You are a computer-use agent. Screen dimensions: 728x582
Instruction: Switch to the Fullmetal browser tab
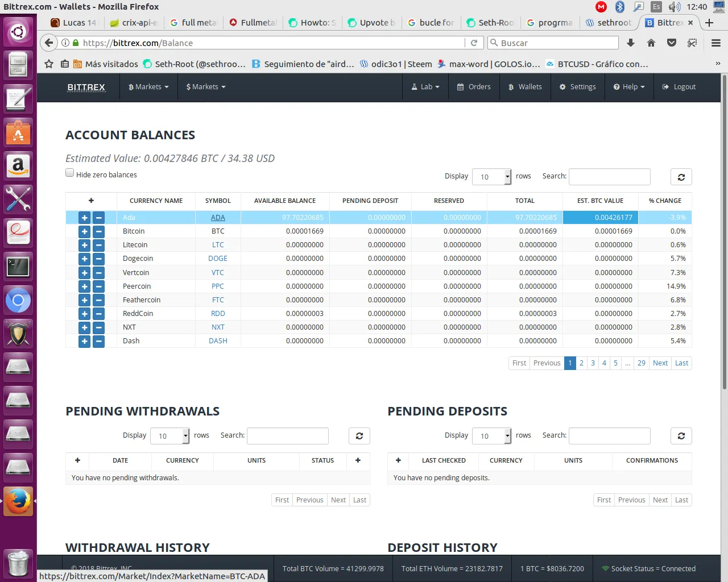pyautogui.click(x=254, y=23)
